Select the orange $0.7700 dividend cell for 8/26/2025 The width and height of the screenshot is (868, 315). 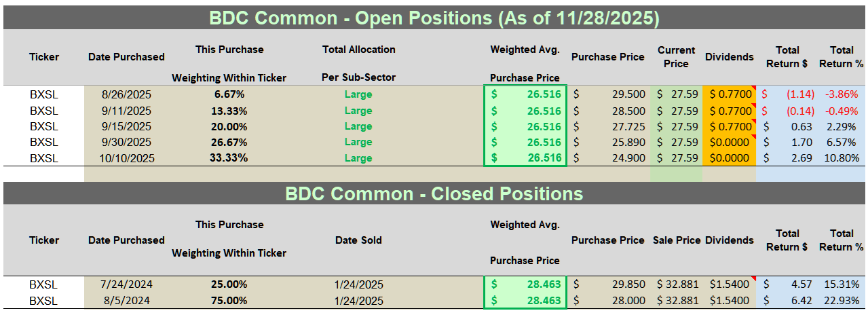[x=730, y=94]
